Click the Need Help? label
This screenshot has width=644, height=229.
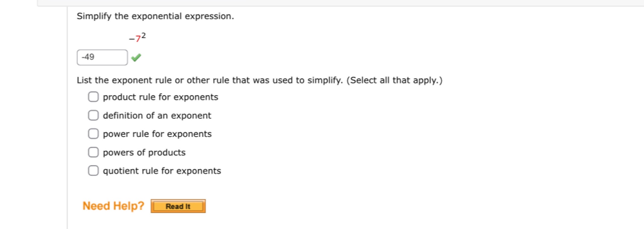coord(113,205)
